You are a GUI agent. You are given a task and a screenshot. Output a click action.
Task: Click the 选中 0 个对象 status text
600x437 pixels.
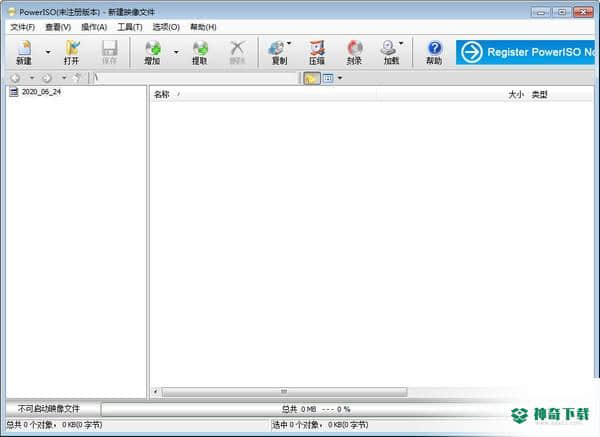(x=320, y=425)
